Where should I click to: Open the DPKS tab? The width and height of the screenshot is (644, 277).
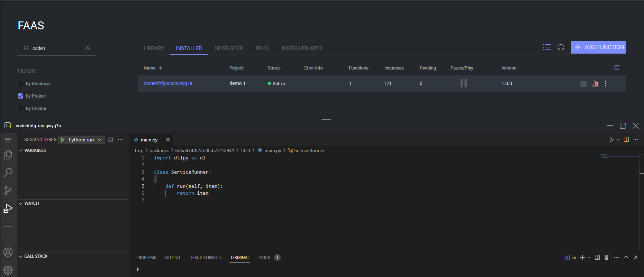tap(262, 48)
